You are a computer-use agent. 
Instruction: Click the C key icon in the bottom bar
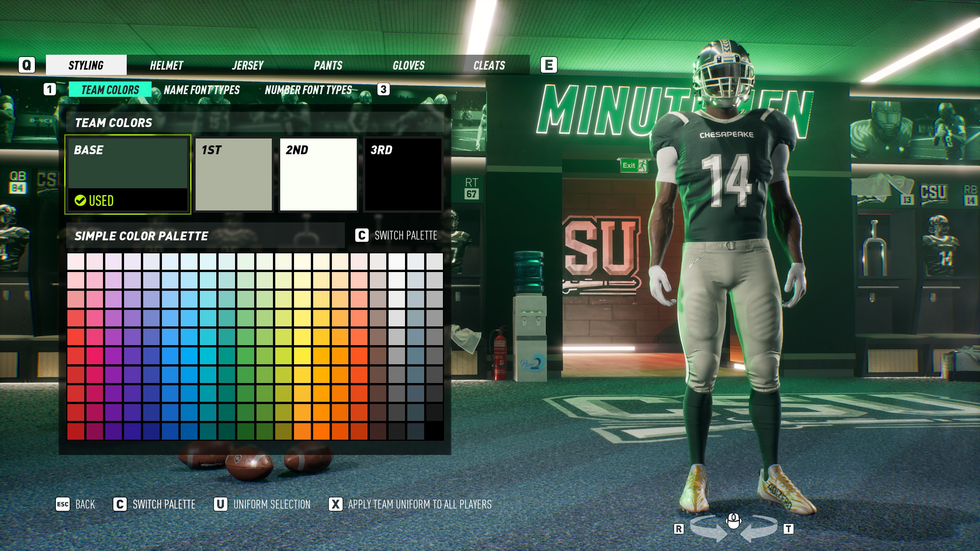[x=120, y=504]
